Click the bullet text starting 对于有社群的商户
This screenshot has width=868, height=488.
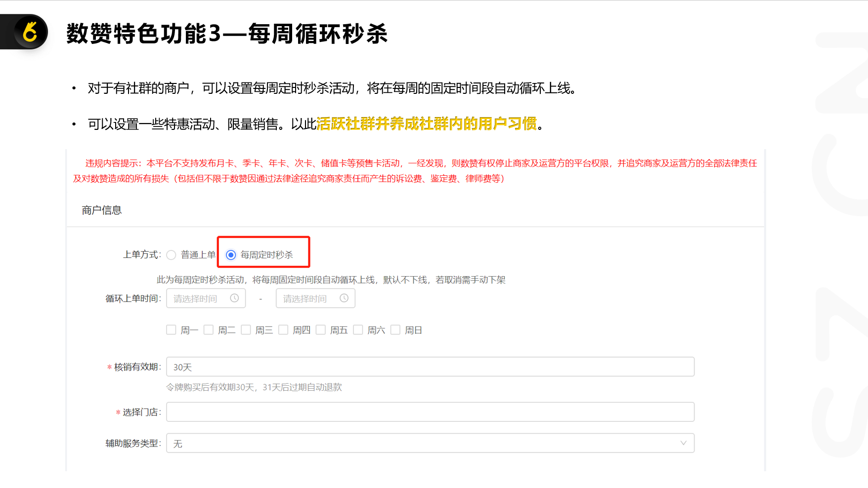pyautogui.click(x=332, y=88)
